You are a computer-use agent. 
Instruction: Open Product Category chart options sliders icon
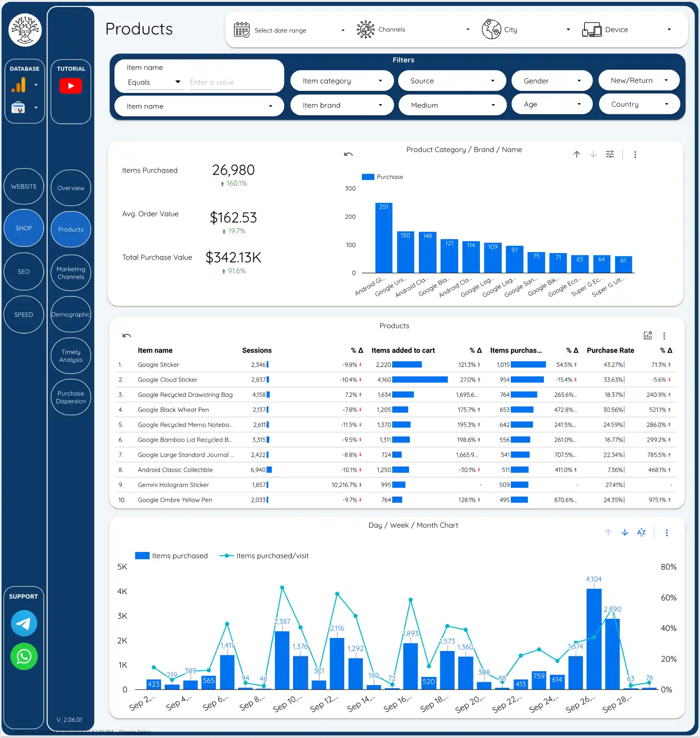[610, 154]
